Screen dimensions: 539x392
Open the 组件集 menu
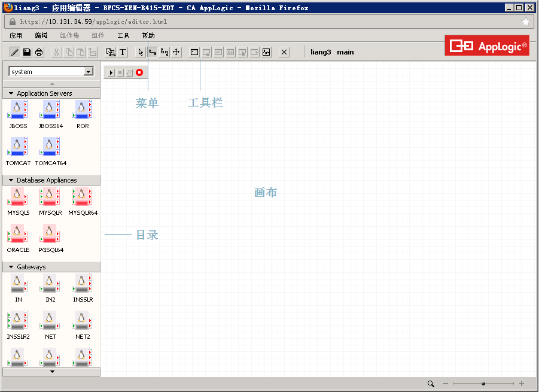tap(69, 35)
